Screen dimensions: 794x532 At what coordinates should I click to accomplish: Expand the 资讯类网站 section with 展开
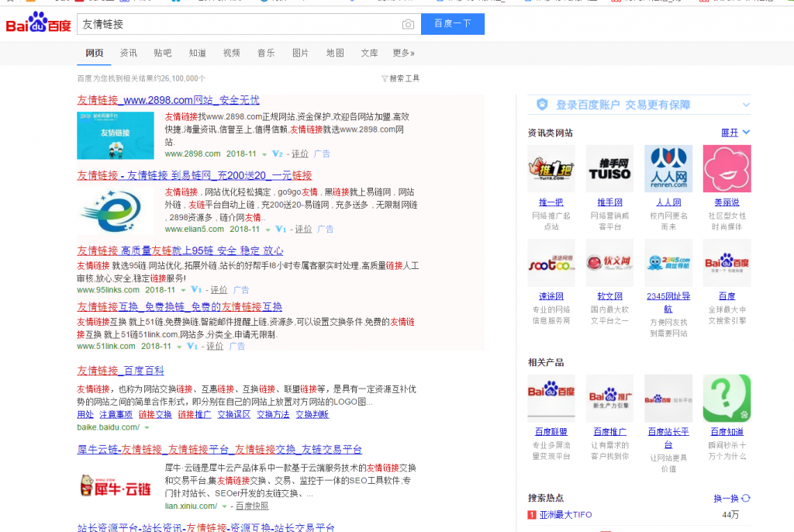(735, 133)
